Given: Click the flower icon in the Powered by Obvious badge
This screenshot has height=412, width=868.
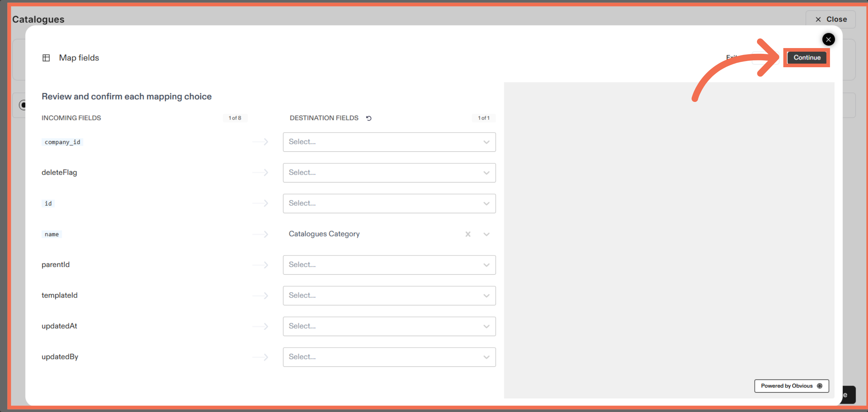Looking at the screenshot, I should pyautogui.click(x=820, y=386).
